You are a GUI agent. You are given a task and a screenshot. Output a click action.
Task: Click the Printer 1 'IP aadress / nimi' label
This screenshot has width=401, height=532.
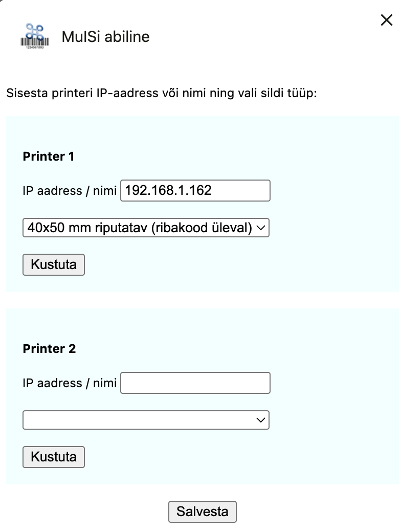[x=70, y=191]
